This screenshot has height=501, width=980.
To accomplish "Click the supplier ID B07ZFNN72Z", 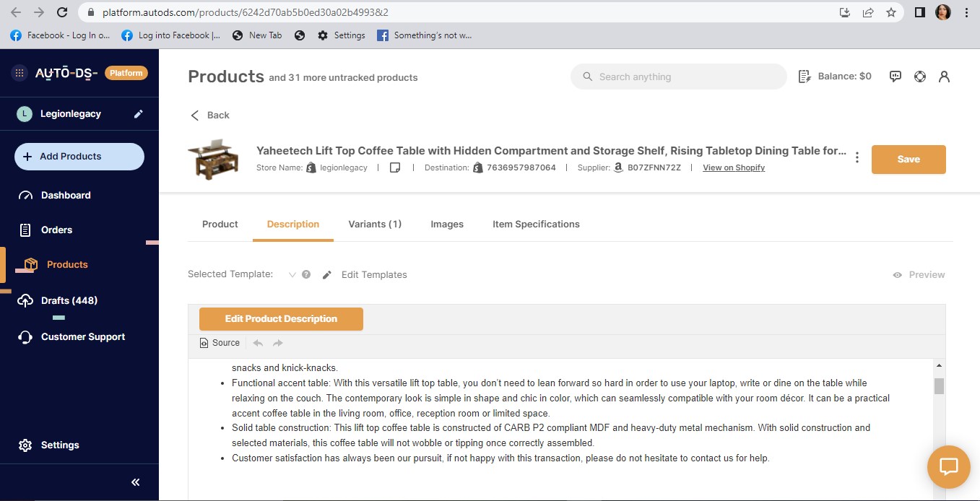I will tap(654, 167).
